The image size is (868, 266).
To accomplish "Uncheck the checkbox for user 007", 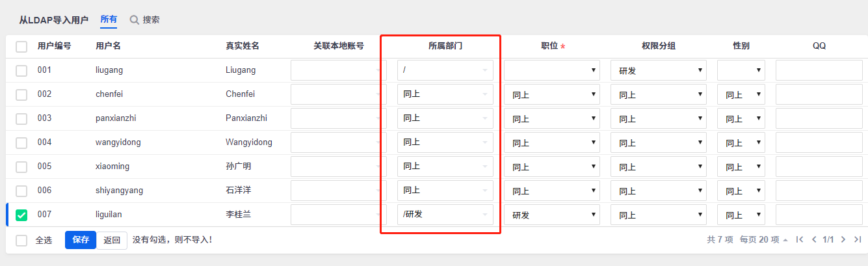I will 21,215.
